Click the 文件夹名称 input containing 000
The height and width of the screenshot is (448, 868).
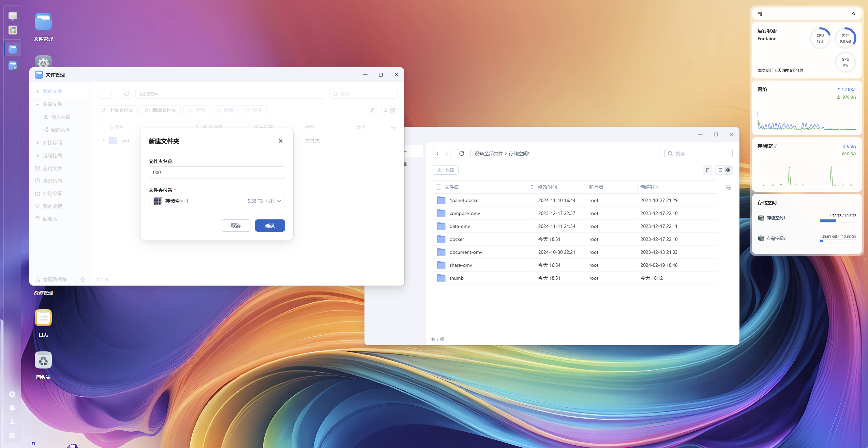[216, 172]
